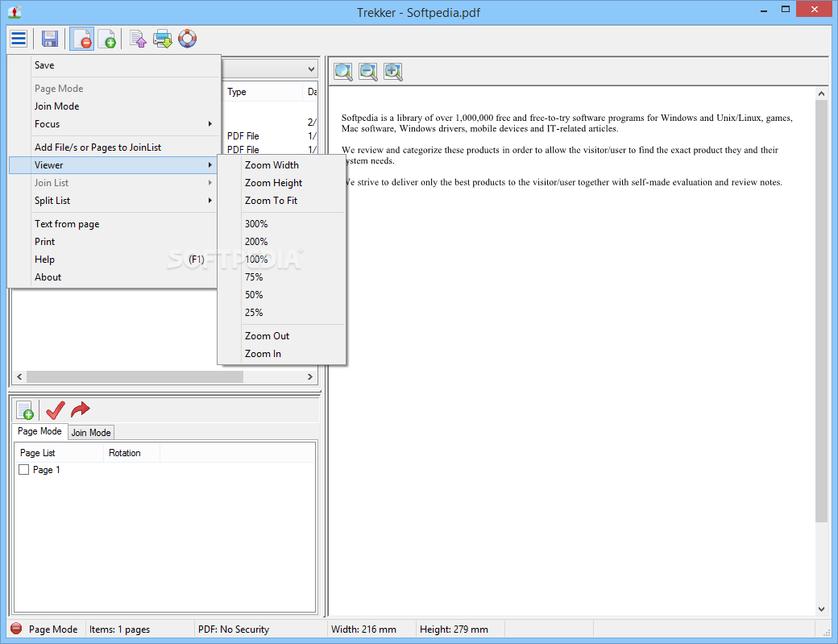This screenshot has width=838, height=644.
Task: Click the Save floppy disk toolbar icon
Action: coord(50,39)
